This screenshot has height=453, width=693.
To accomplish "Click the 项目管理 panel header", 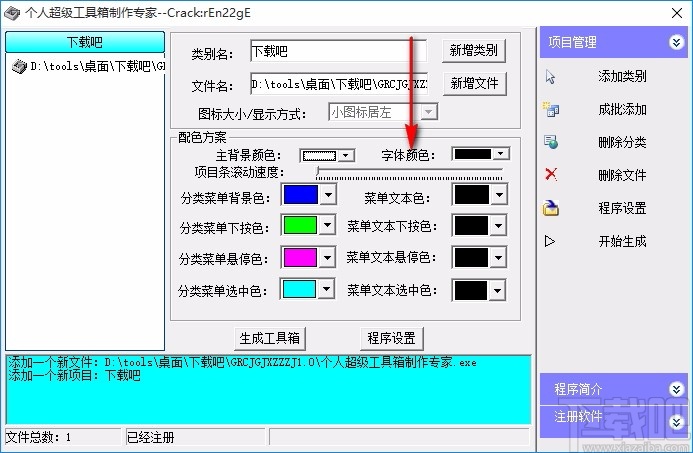I will tap(613, 42).
